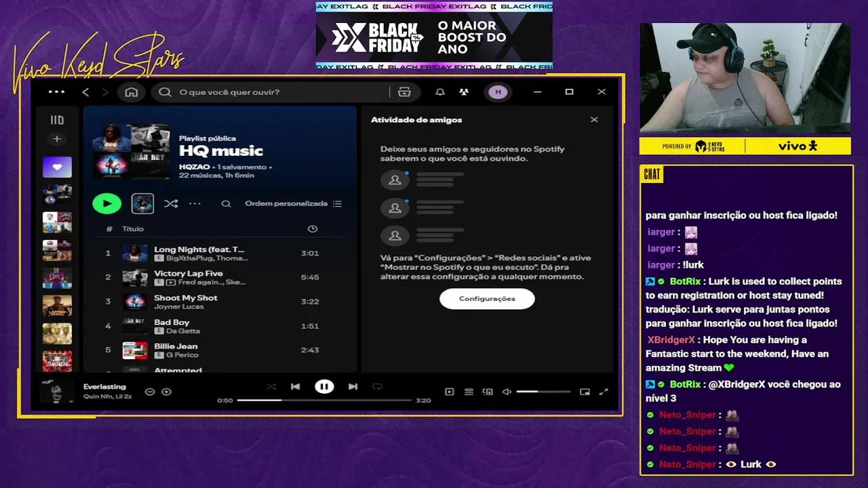Open HQ music playlist thumbnail in sidebar
Viewport: 868px width, 488px height.
pyautogui.click(x=57, y=195)
